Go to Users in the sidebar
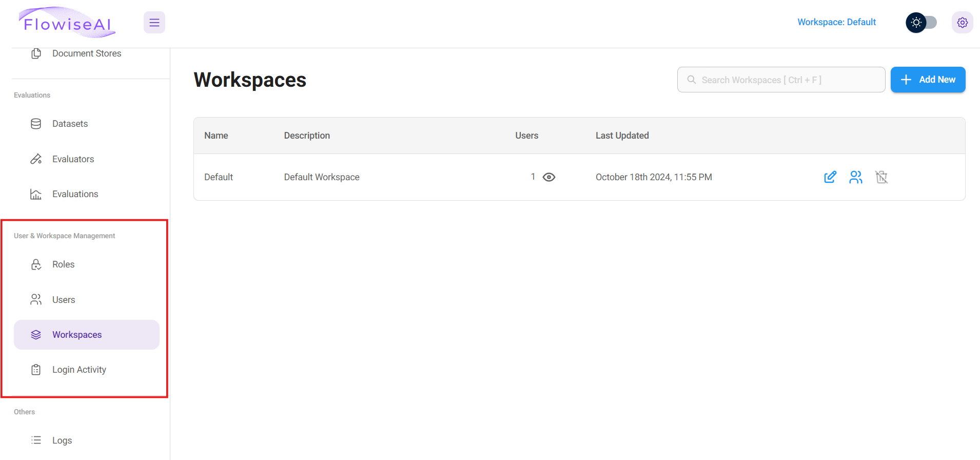The width and height of the screenshot is (980, 460). (x=64, y=300)
